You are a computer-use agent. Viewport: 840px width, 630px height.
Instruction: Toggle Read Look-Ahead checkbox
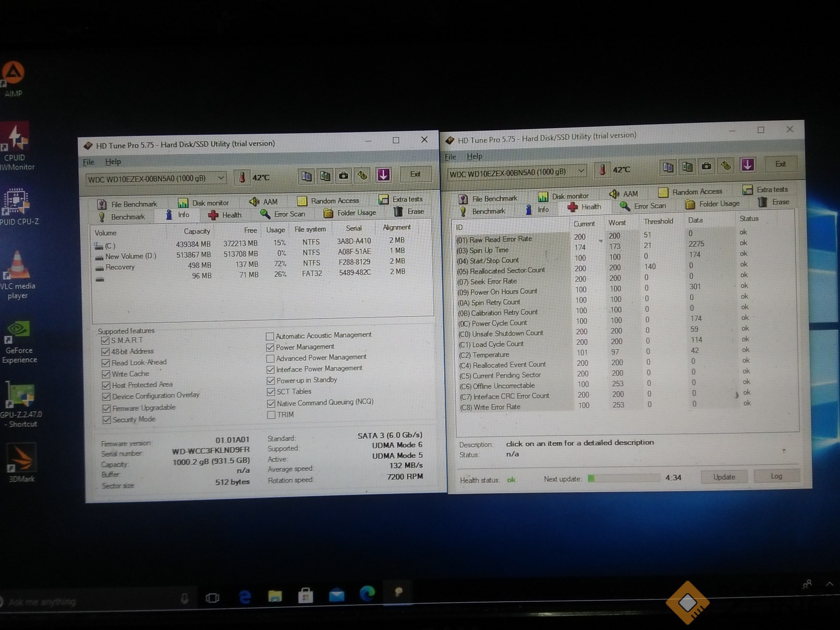106,363
